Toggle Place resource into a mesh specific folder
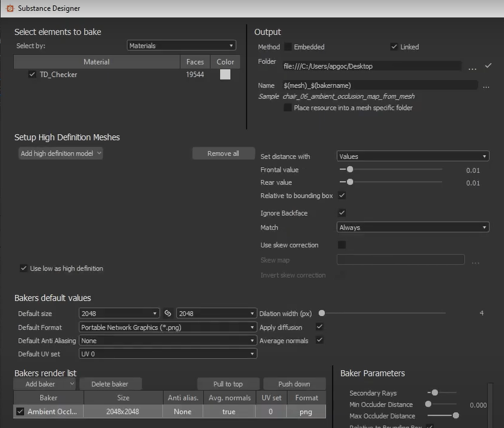Screen dimensions: 504x428 click(287, 107)
